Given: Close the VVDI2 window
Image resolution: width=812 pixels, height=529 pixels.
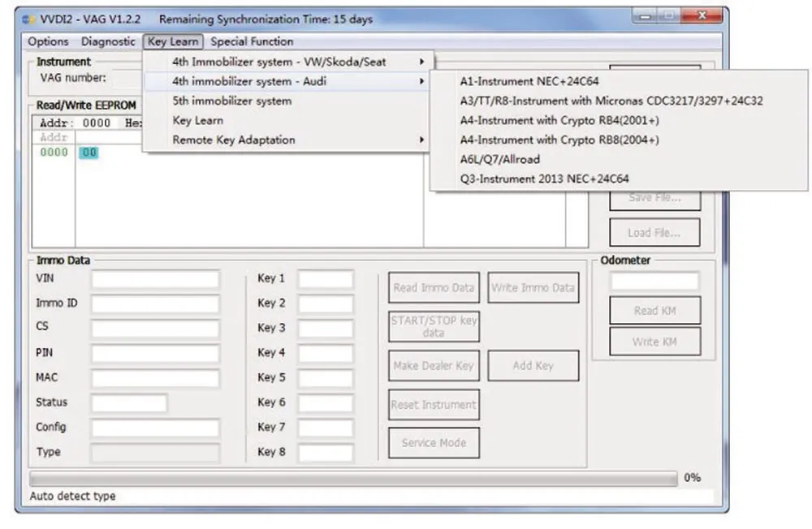Looking at the screenshot, I should [x=702, y=15].
